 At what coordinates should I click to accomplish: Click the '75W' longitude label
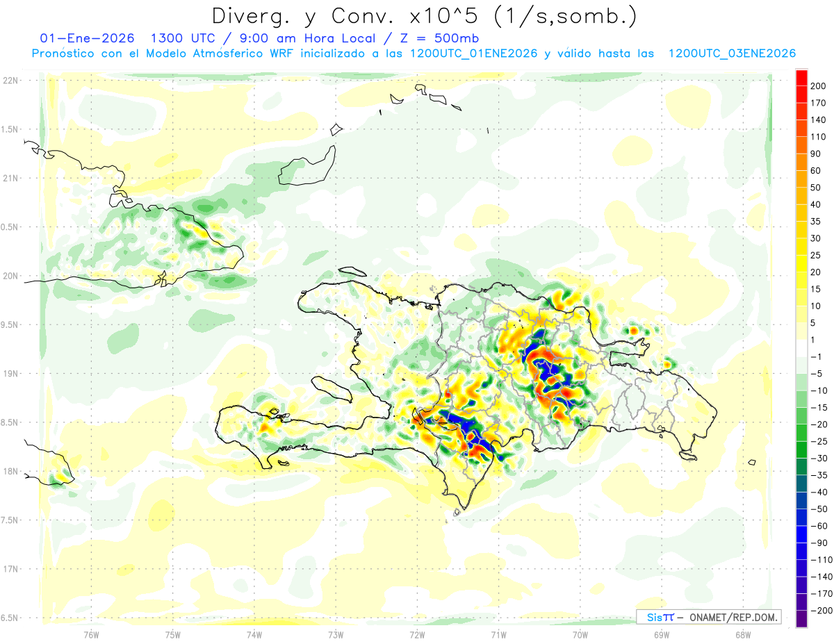click(173, 634)
